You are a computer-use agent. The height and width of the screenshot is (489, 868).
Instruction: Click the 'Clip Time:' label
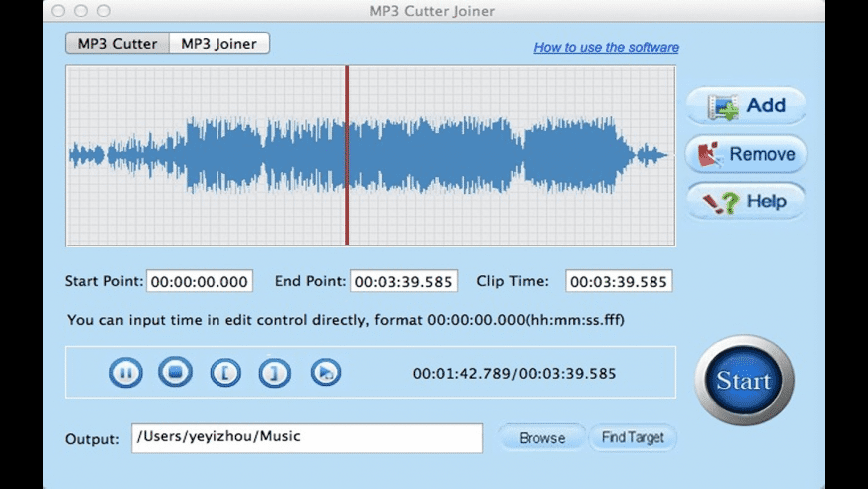(x=512, y=281)
